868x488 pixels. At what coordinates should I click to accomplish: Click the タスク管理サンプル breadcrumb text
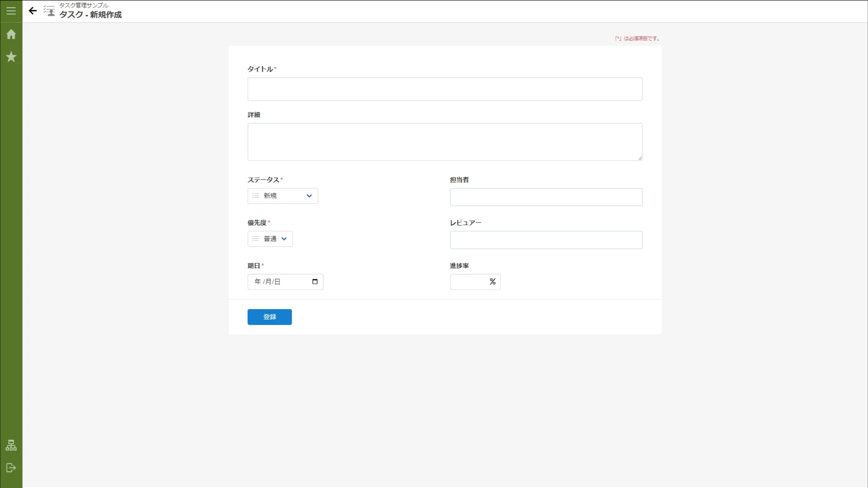[x=84, y=5]
